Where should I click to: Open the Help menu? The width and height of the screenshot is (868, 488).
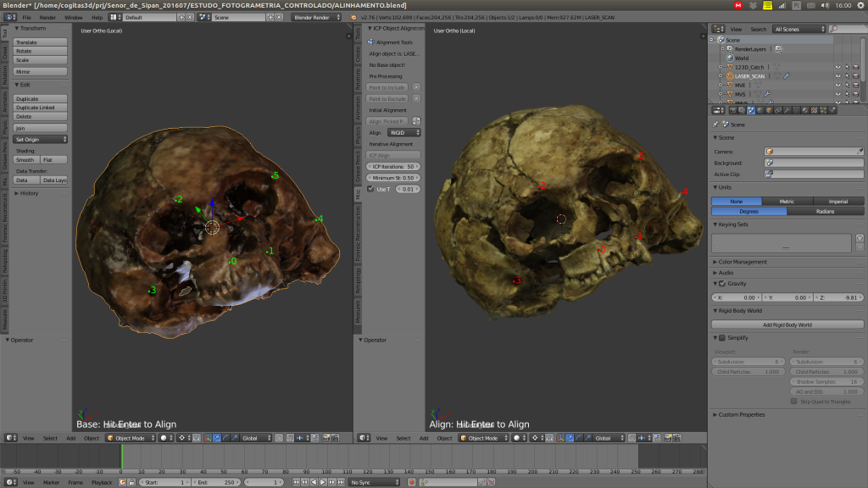(97, 17)
